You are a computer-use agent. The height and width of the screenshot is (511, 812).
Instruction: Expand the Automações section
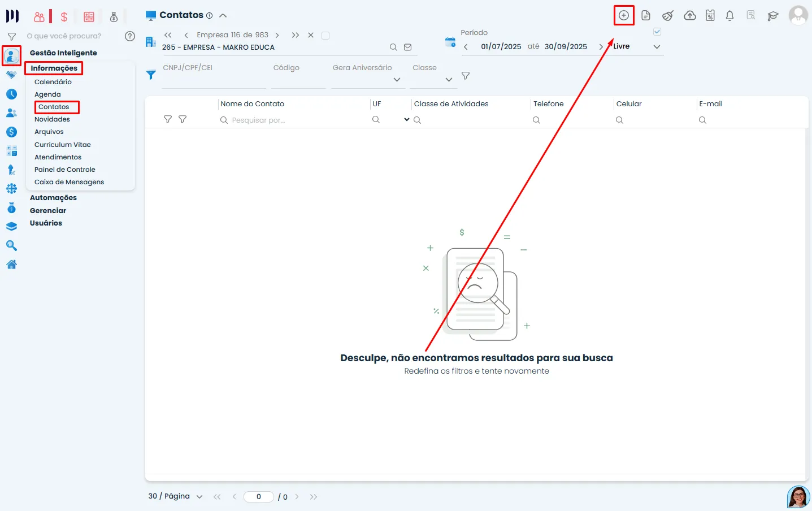click(x=53, y=198)
